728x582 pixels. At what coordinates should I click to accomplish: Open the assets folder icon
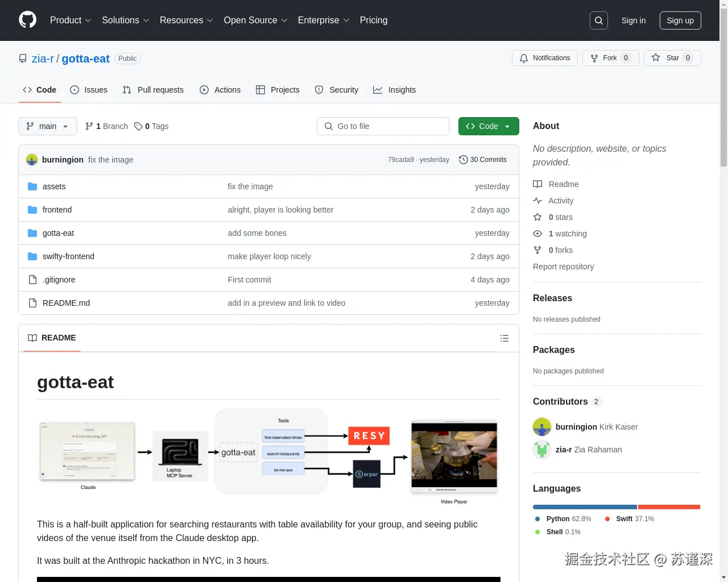(x=32, y=186)
